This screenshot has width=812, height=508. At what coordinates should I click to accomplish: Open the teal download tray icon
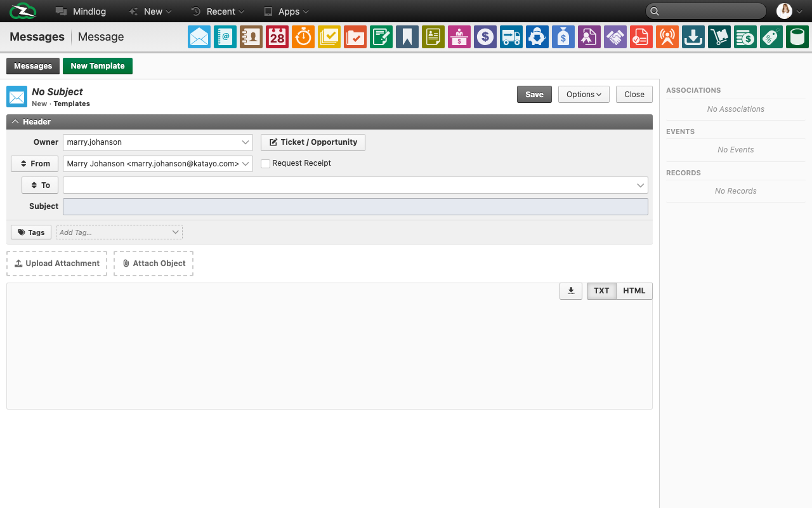pyautogui.click(x=693, y=37)
